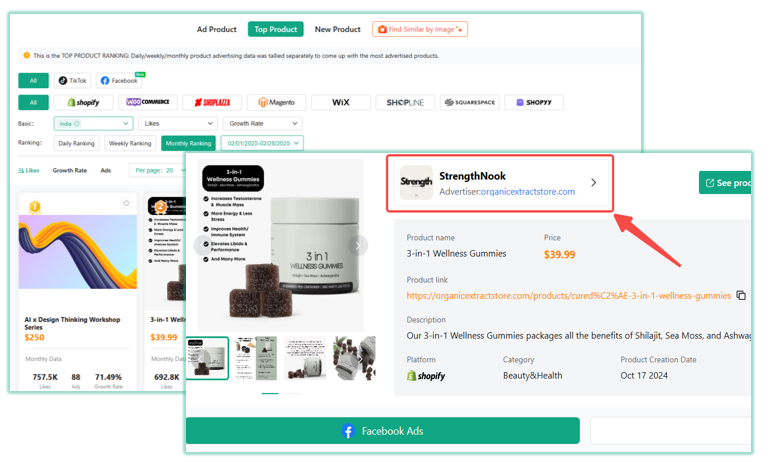Click the Oct 17 2024 creation date
This screenshot has height=473, width=773.
[x=644, y=375]
